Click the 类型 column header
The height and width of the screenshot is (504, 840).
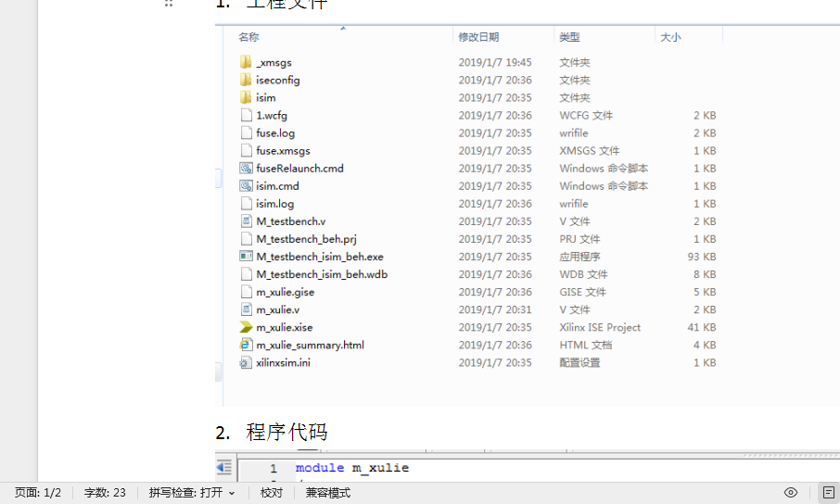pyautogui.click(x=569, y=37)
